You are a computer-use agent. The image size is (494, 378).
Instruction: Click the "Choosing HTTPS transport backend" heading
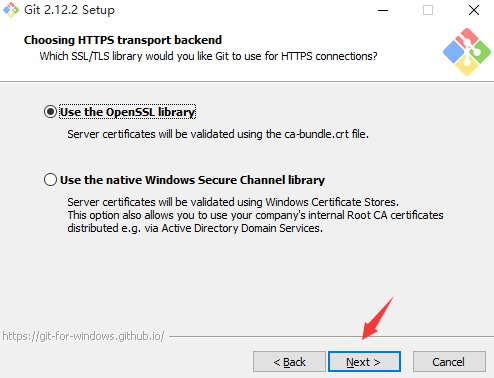(123, 40)
